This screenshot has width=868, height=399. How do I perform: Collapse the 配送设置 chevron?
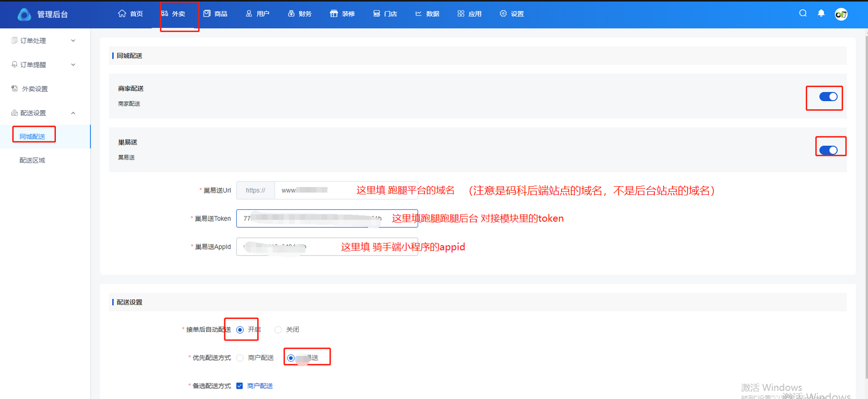[x=73, y=113]
